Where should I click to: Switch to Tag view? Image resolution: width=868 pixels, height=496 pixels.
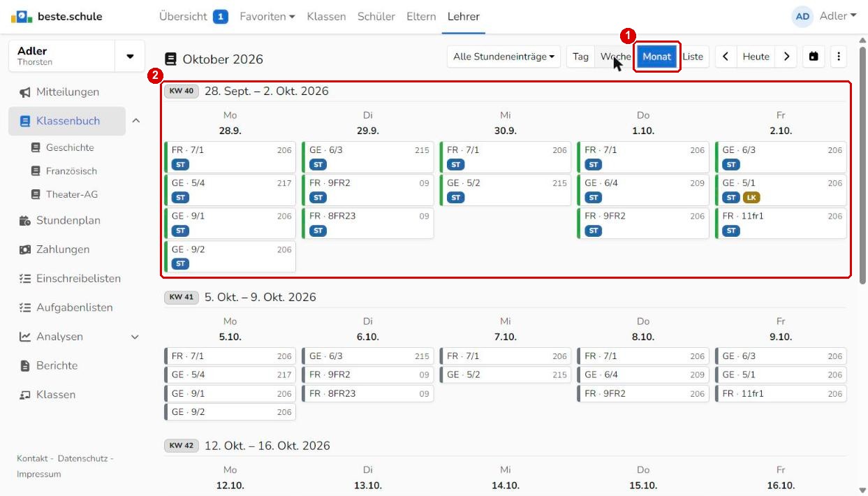click(581, 57)
